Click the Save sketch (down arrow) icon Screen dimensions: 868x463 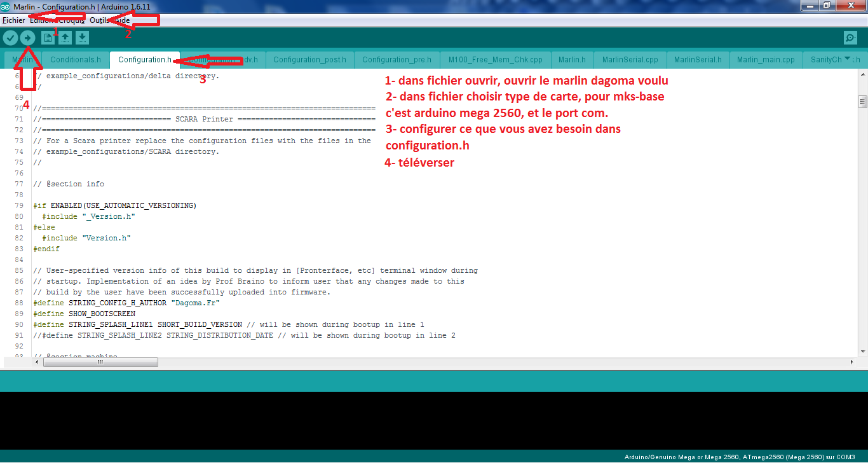pyautogui.click(x=82, y=38)
